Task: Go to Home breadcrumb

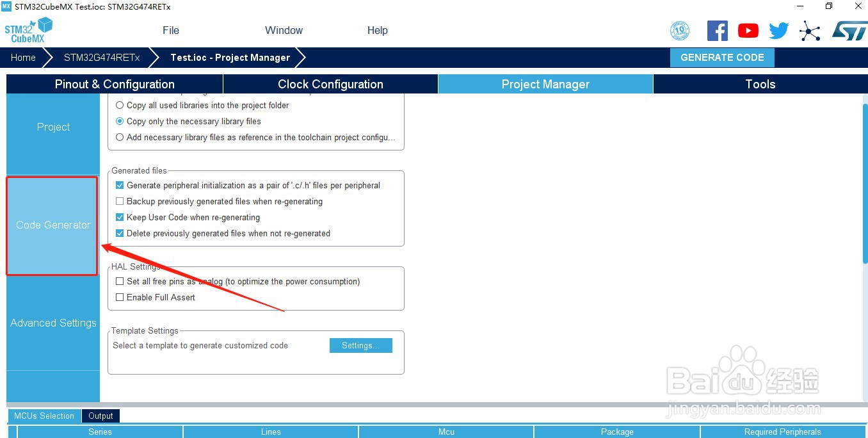Action: pyautogui.click(x=23, y=57)
